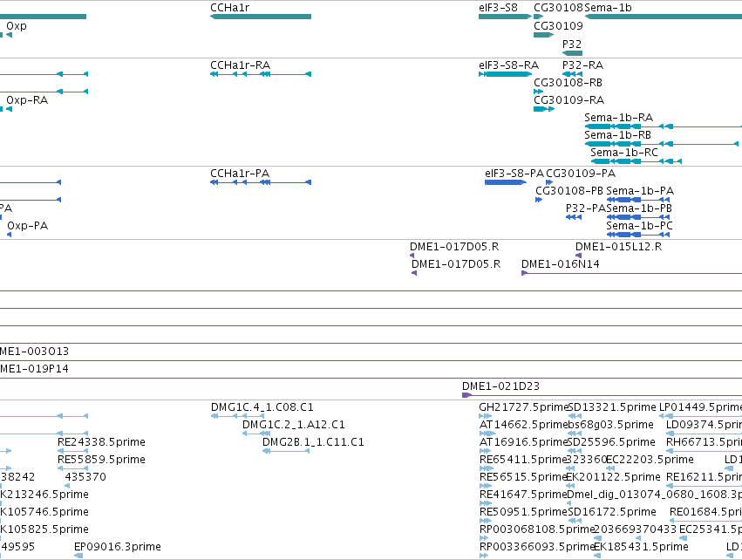Image resolution: width=742 pixels, height=560 pixels.
Task: Click the eIF3-S8-PA CDS label
Action: (x=514, y=174)
